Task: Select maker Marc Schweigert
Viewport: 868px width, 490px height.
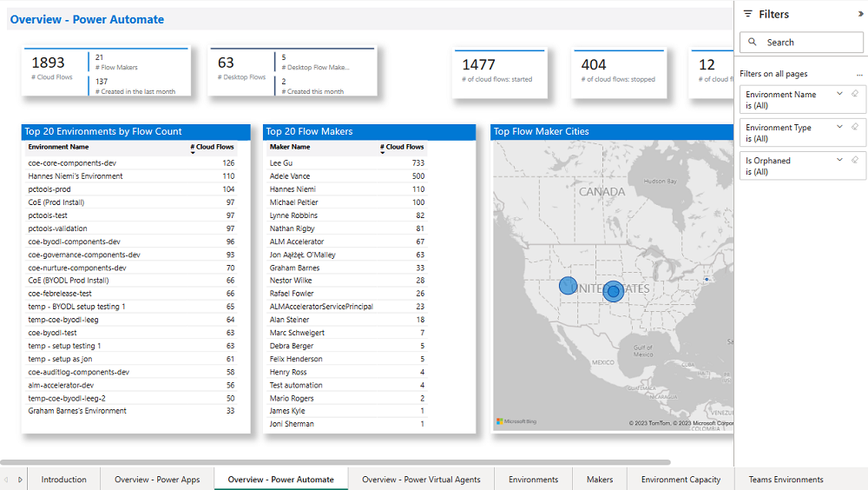Action: pyautogui.click(x=347, y=333)
